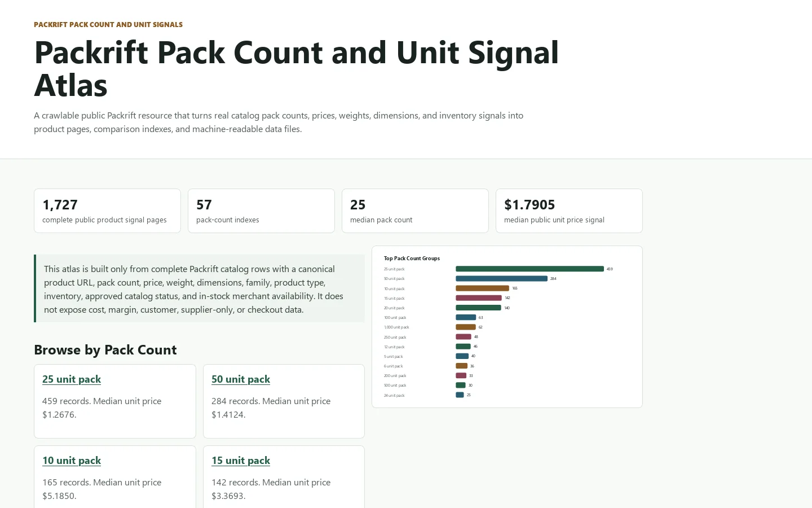Click the '142 records. Median unit price $3.3693.' text
The width and height of the screenshot is (812, 508).
(271, 489)
